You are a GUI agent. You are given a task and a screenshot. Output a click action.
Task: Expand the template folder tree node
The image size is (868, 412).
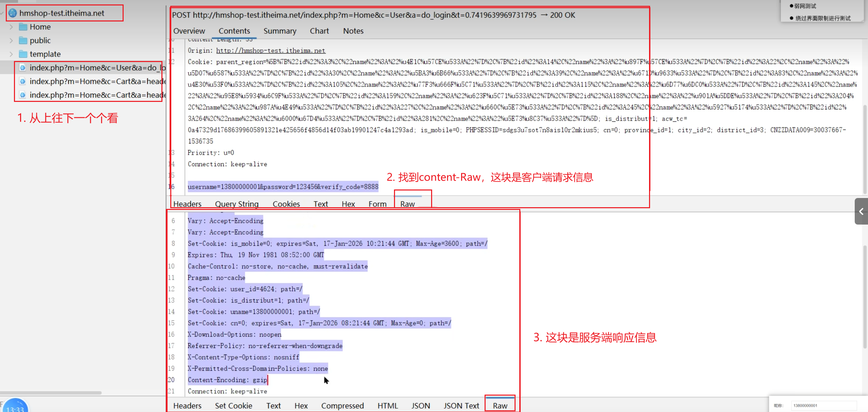pyautogui.click(x=11, y=54)
